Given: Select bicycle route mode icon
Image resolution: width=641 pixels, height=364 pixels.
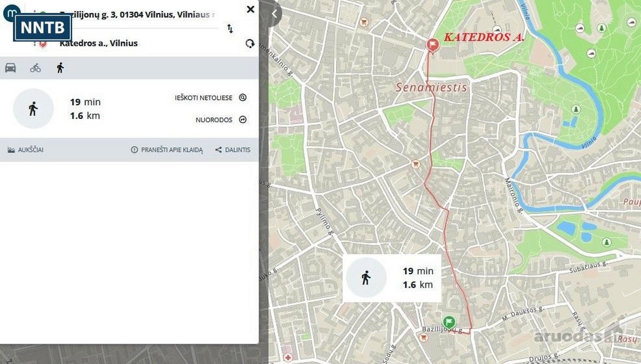Looking at the screenshot, I should click(x=35, y=68).
